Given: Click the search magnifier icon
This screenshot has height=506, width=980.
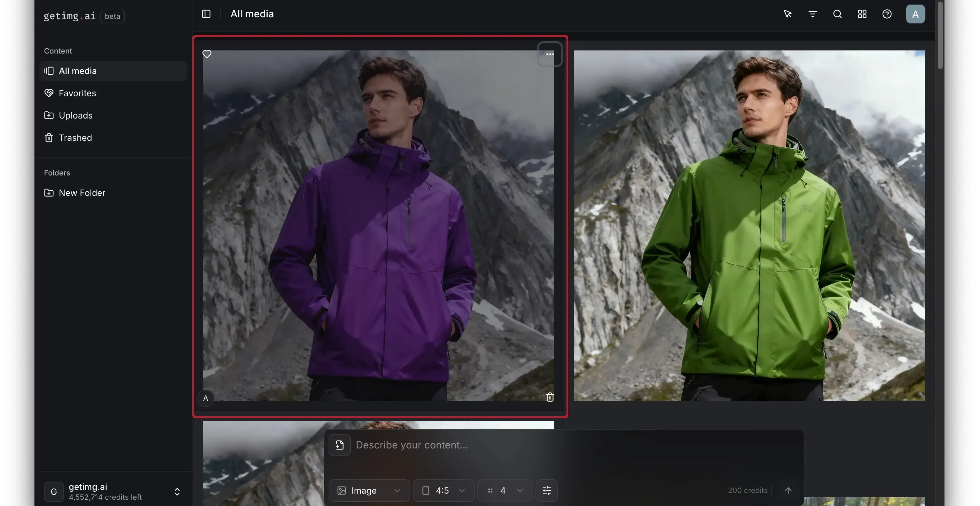Looking at the screenshot, I should [x=837, y=14].
